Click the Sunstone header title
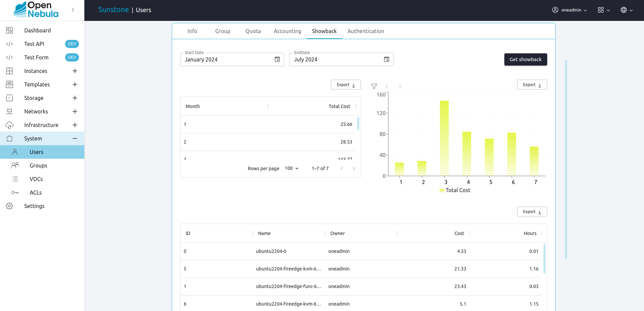 (x=113, y=10)
